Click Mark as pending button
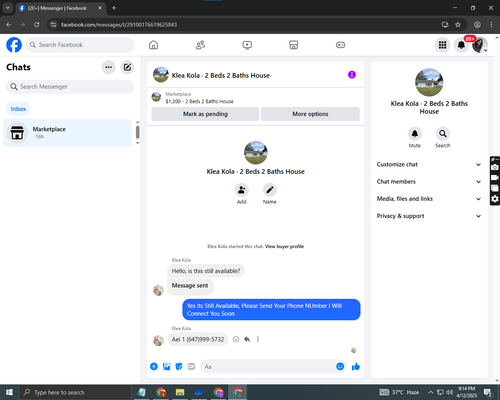 pos(205,114)
